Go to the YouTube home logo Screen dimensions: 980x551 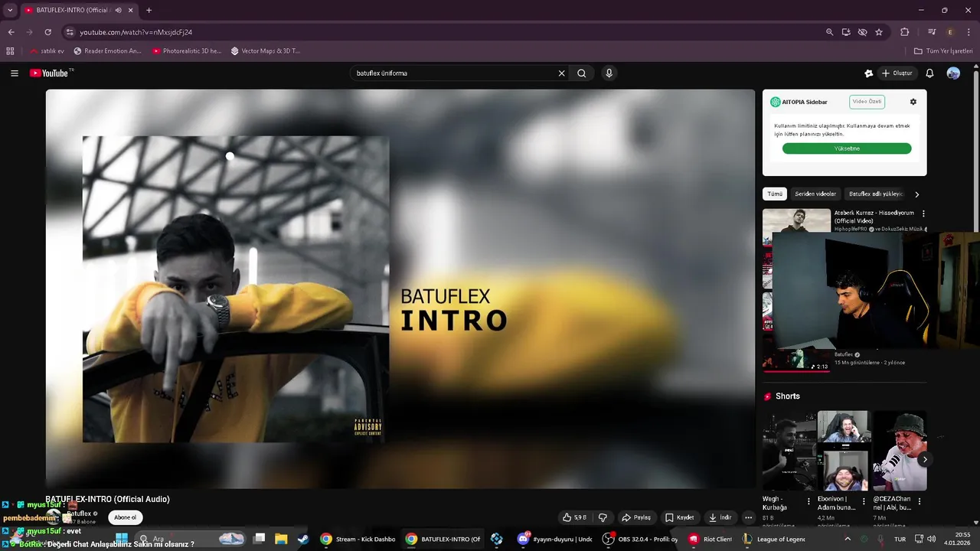(x=51, y=73)
